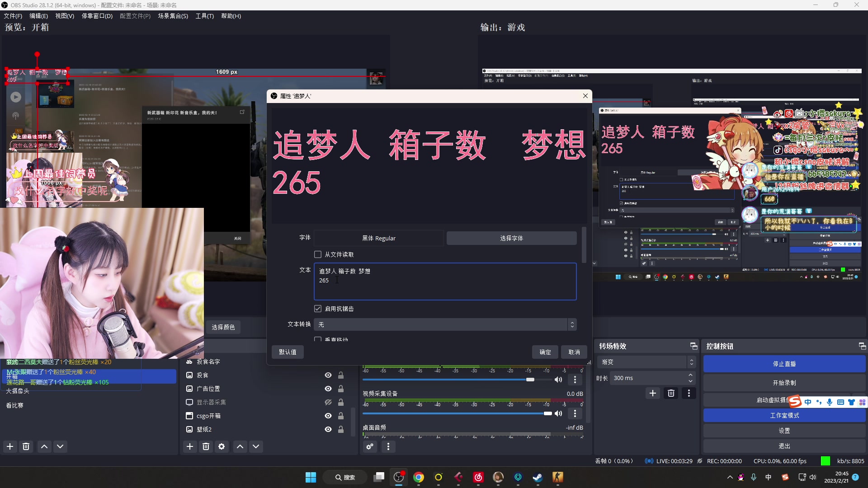Viewport: 868px width, 488px height.
Task: Open Chrome from the taskbar
Action: [x=419, y=477]
